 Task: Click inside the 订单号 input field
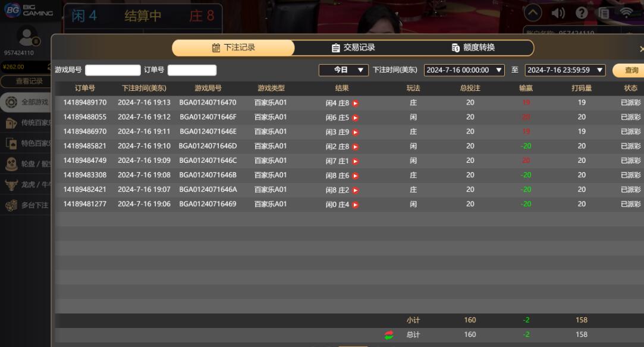[192, 70]
